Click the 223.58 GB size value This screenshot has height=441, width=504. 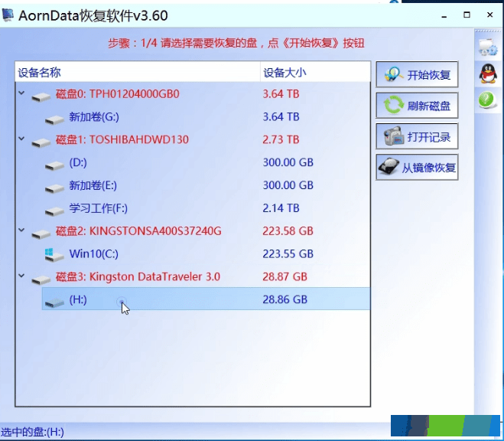pos(288,231)
